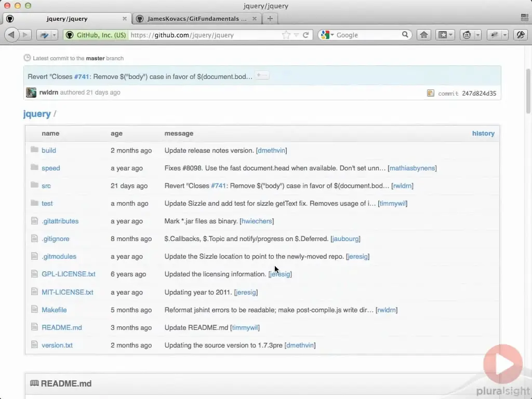The width and height of the screenshot is (532, 399).
Task: Open the monkey icon's dropdown arrow
Action: tap(477, 35)
